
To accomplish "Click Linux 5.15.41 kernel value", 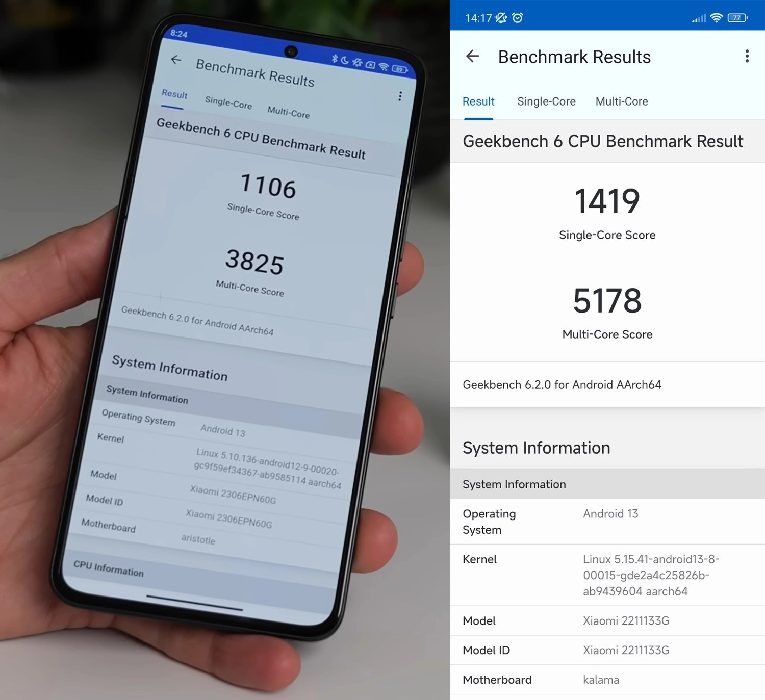I will coord(651,575).
